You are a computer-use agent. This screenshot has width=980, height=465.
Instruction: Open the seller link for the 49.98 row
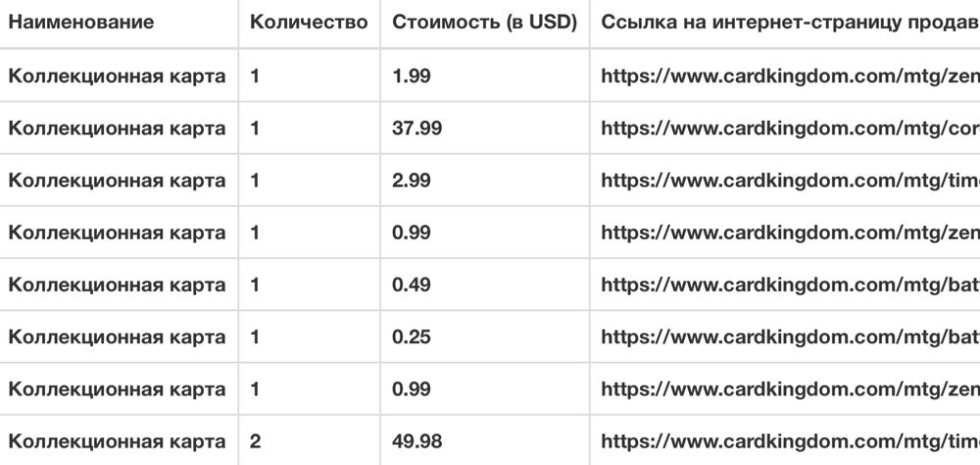click(789, 441)
